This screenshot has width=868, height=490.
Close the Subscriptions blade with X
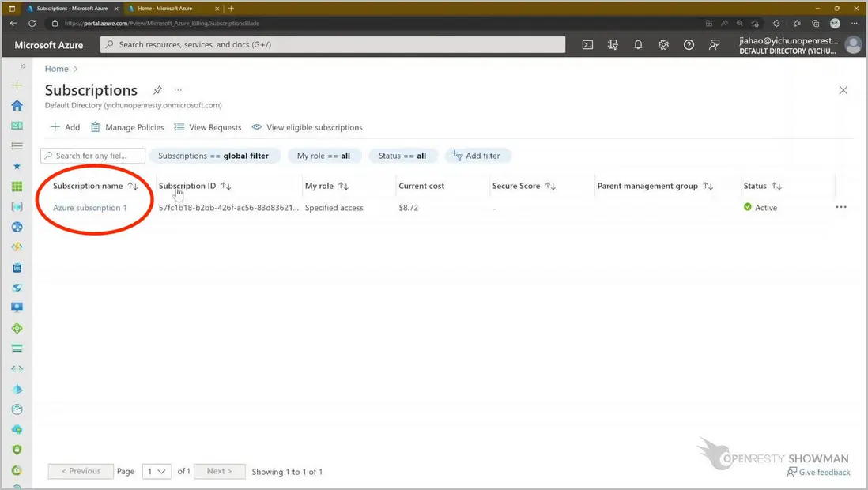843,90
